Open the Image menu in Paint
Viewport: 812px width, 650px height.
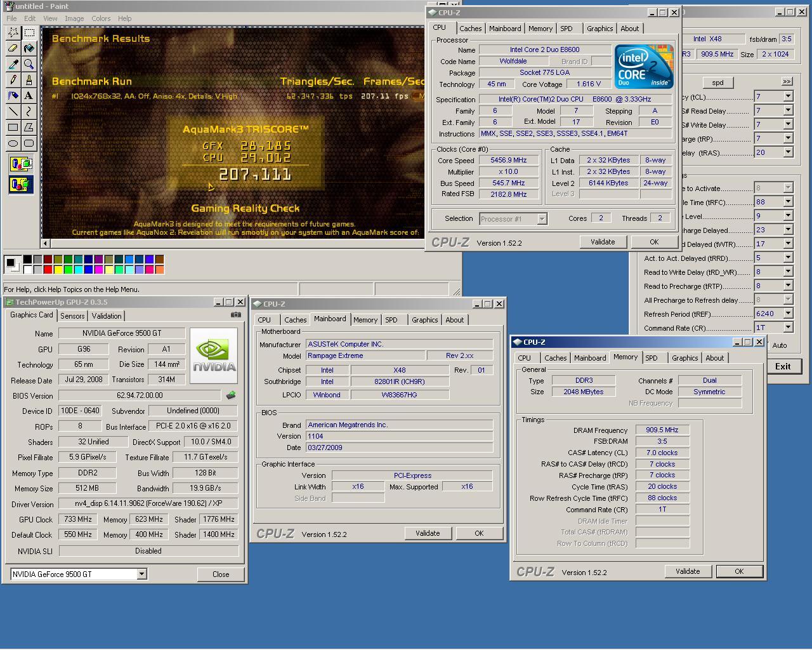(74, 18)
